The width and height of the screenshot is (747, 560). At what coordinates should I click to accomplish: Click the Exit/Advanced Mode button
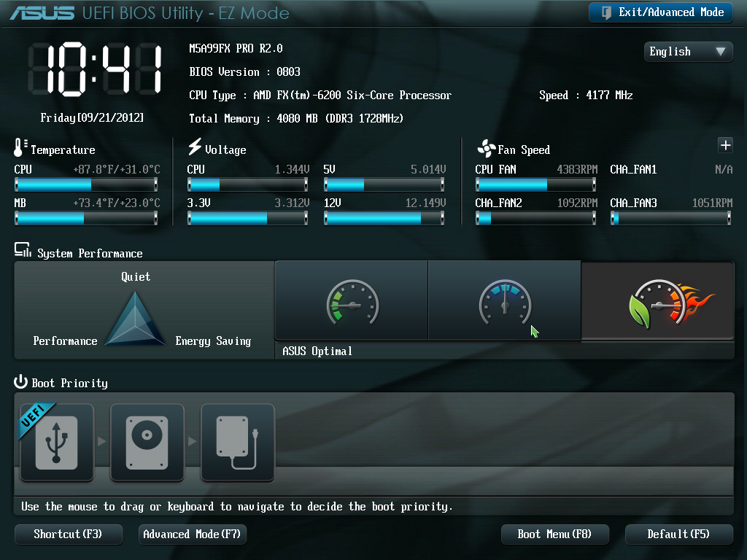coord(660,12)
